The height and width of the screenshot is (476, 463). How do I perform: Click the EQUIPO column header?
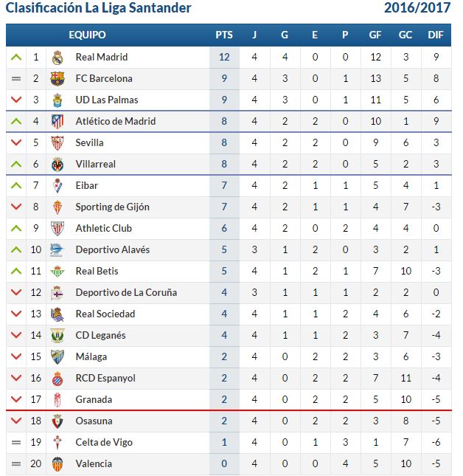tap(87, 35)
